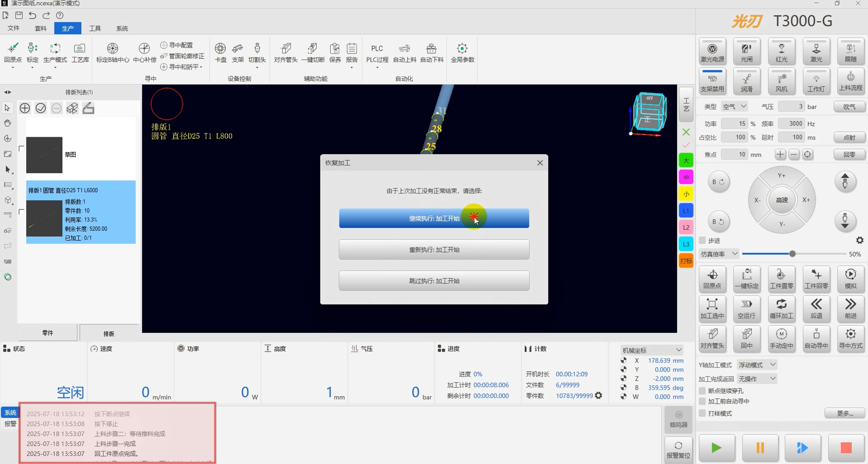Click the 一键切断 one-key cut-off icon
868x464 pixels.
(313, 53)
